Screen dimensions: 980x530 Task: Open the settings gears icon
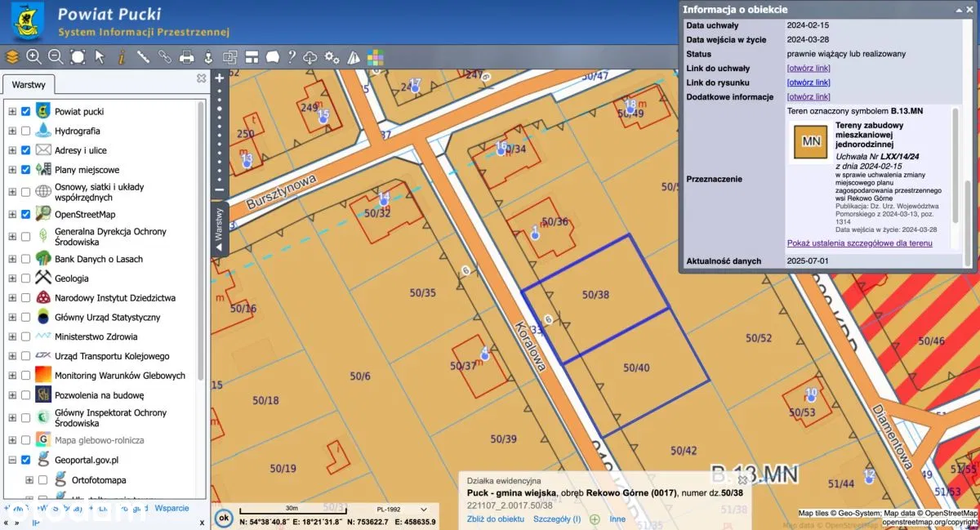(332, 57)
